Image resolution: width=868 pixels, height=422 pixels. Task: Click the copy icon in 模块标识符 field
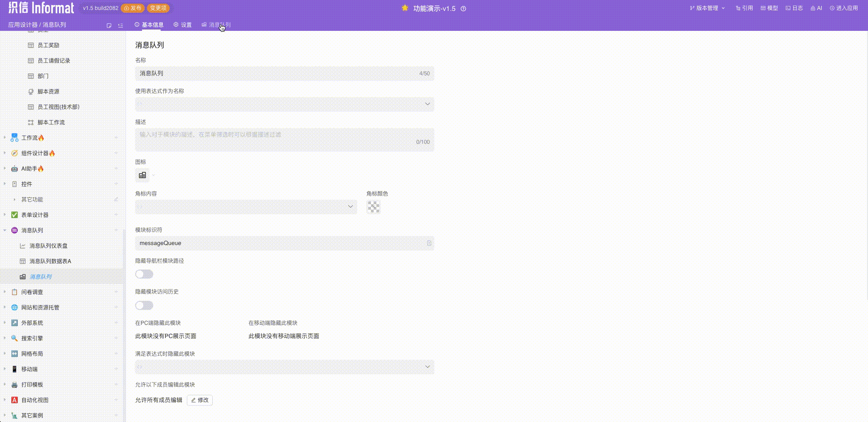click(x=429, y=243)
